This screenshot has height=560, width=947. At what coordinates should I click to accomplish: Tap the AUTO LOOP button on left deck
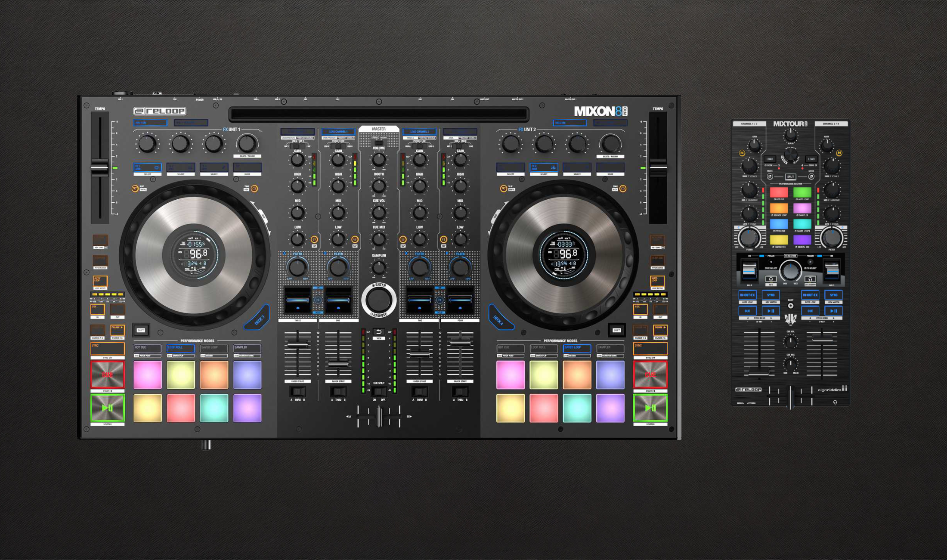99,281
